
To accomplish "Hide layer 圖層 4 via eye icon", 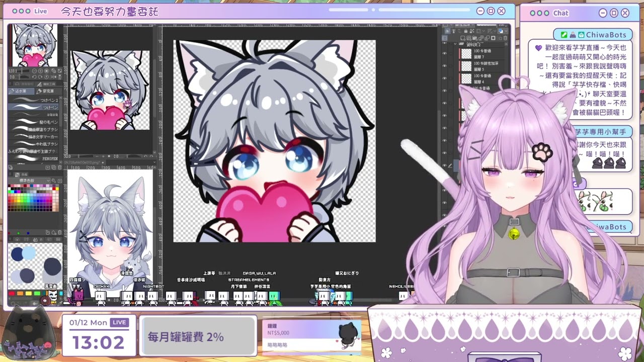I will tap(444, 78).
